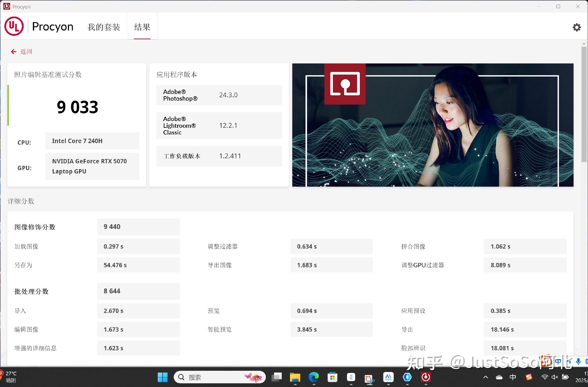Open OneDrive from the system tray

[499, 377]
